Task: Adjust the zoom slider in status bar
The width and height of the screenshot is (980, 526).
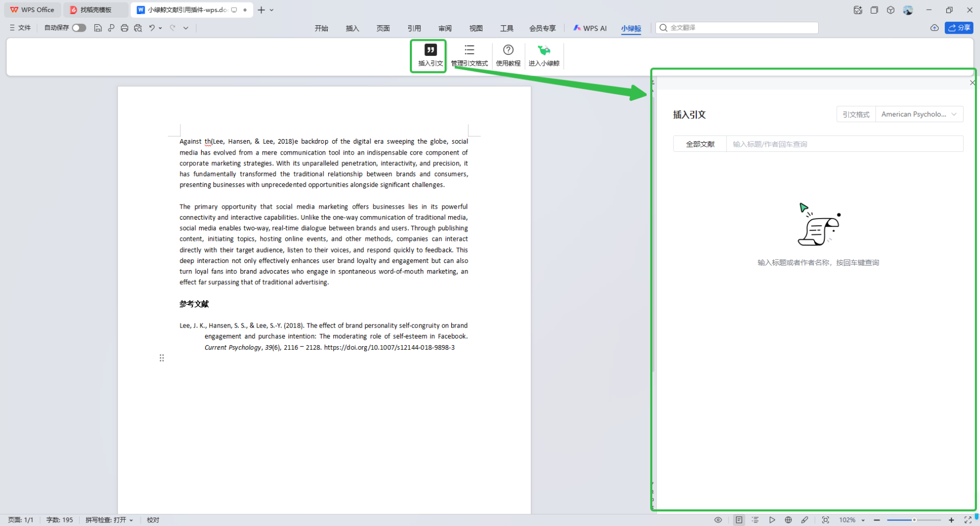Action: [914, 520]
